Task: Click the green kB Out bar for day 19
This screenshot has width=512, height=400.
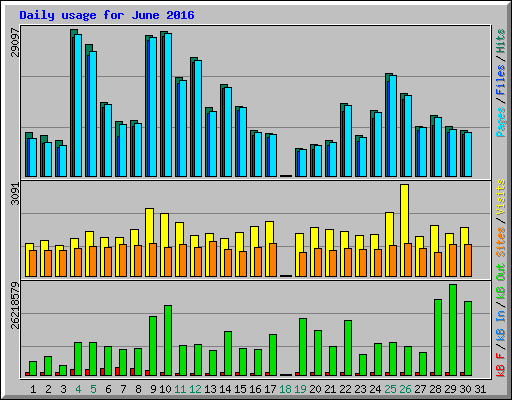Action: click(x=303, y=347)
